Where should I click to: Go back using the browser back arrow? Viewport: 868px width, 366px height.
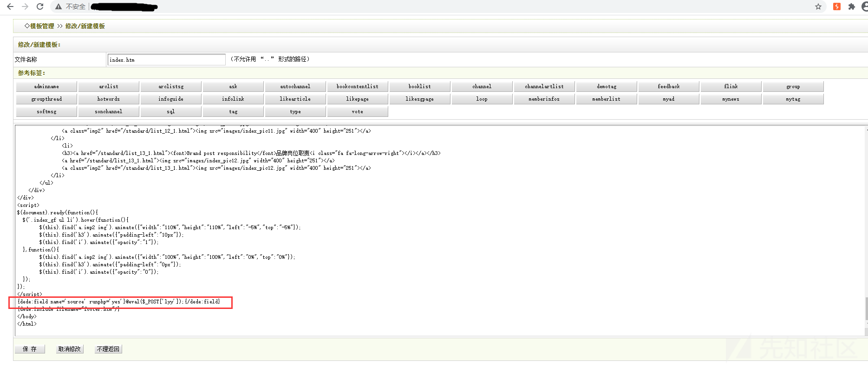(10, 6)
